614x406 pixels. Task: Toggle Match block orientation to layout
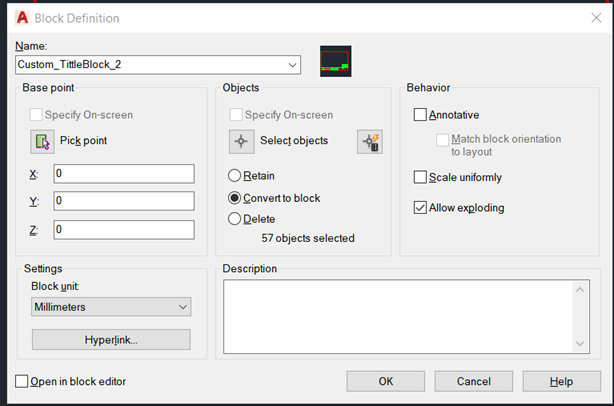pyautogui.click(x=442, y=139)
